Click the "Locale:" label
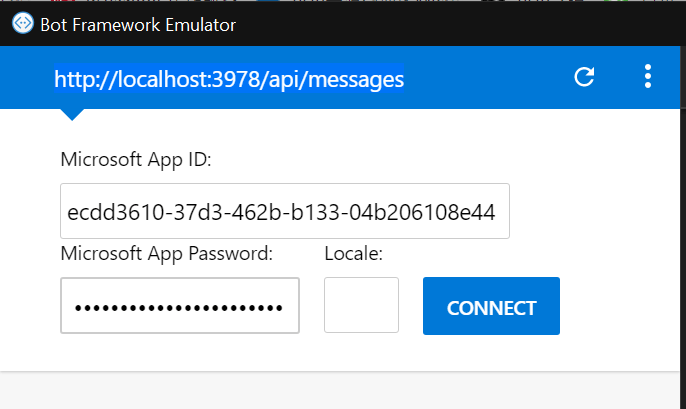 tap(354, 254)
